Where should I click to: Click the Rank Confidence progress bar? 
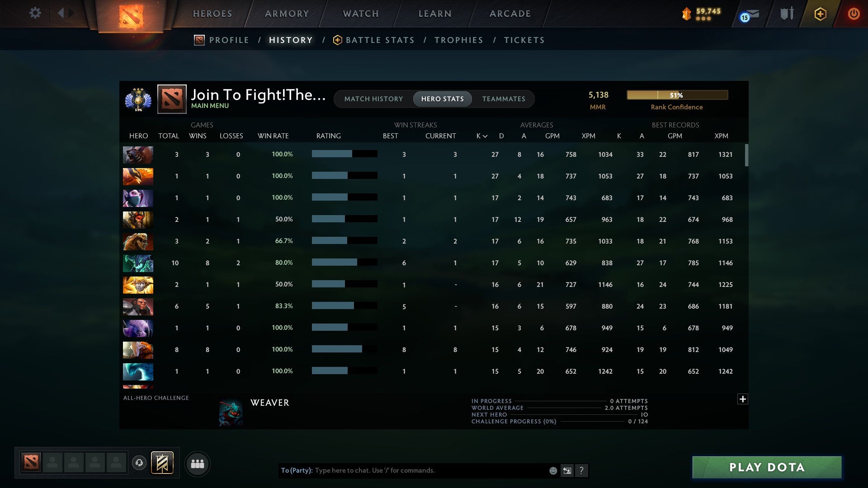point(677,95)
